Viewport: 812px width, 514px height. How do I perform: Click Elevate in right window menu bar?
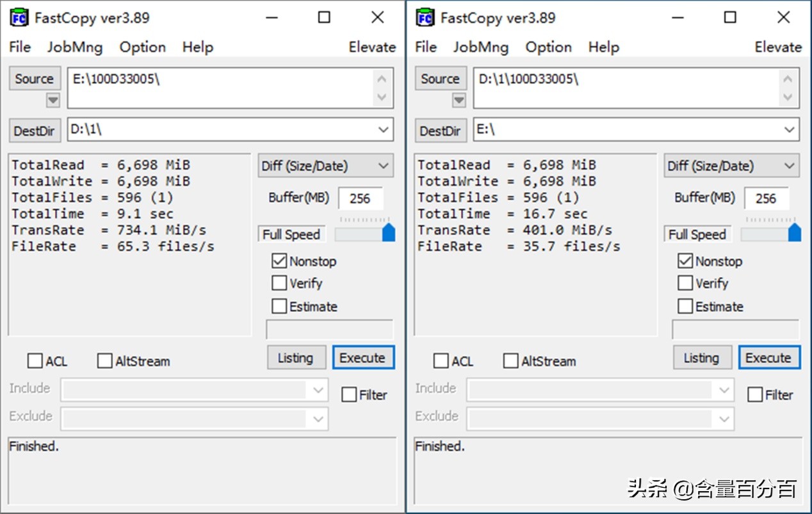(778, 47)
